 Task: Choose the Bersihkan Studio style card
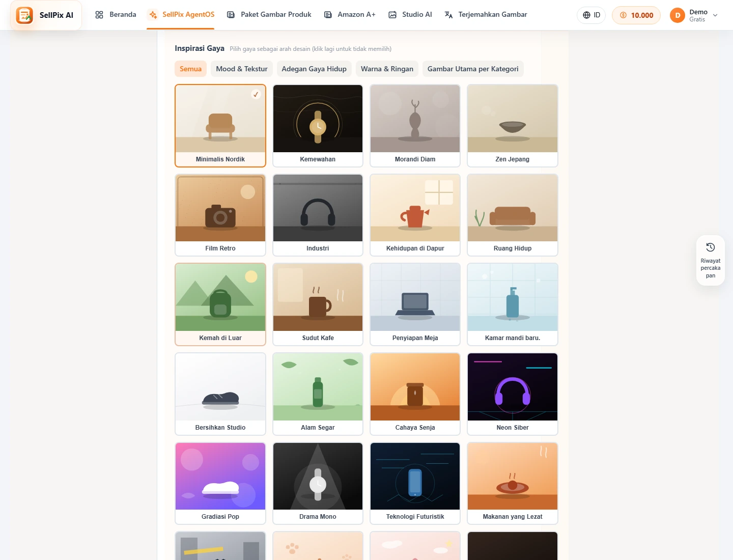[220, 394]
